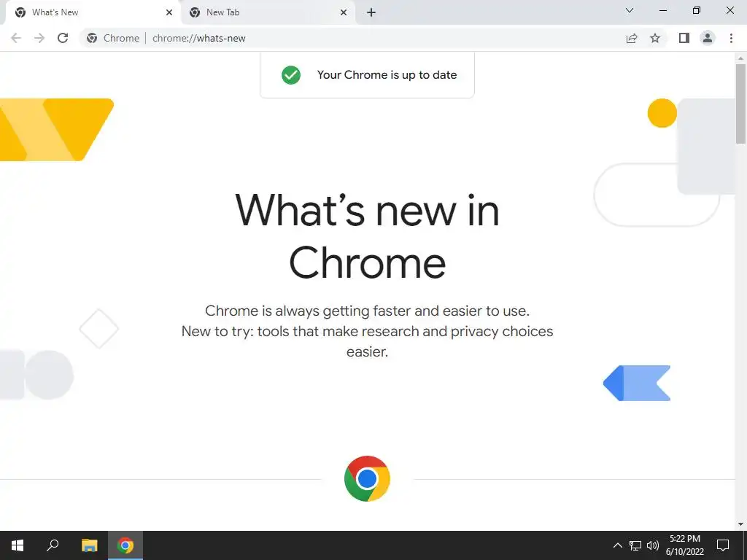Screen dimensions: 747x560
Task: Close the What's New tab
Action: pyautogui.click(x=169, y=12)
